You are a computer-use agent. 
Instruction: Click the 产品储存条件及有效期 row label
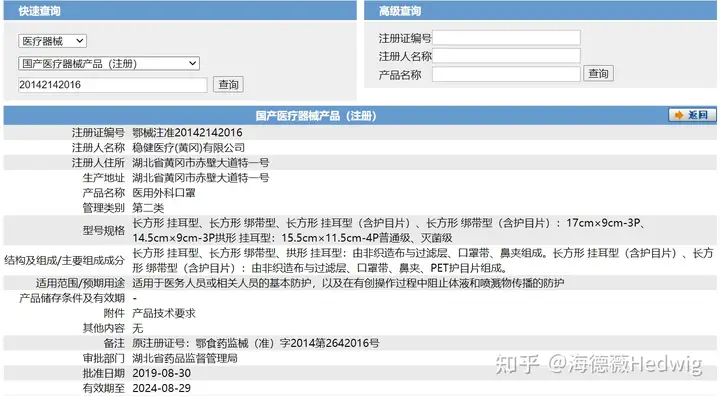(x=72, y=298)
